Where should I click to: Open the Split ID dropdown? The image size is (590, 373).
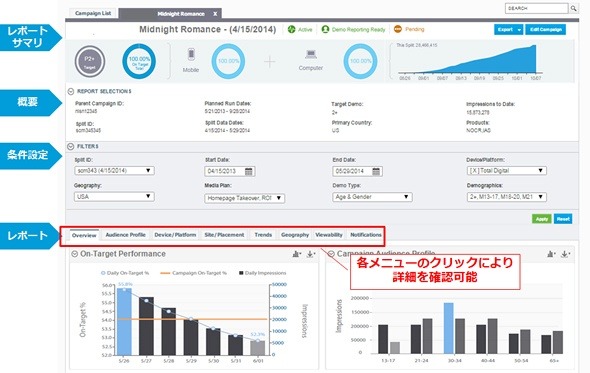pos(114,171)
